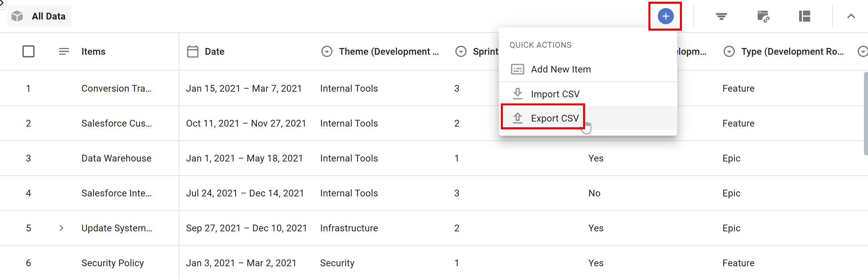Open the Sprint column dropdown arrow
Viewport: 868px width, 279px height.
(x=461, y=52)
